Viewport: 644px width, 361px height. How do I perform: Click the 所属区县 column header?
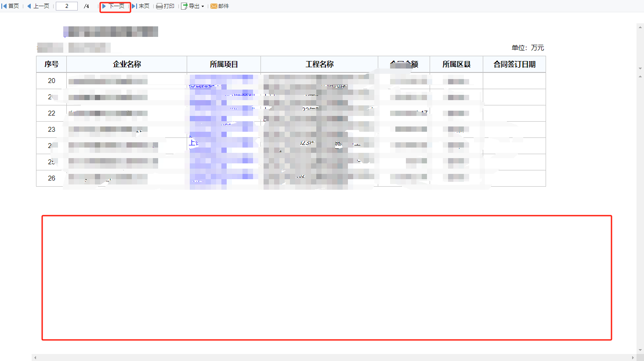coord(456,64)
